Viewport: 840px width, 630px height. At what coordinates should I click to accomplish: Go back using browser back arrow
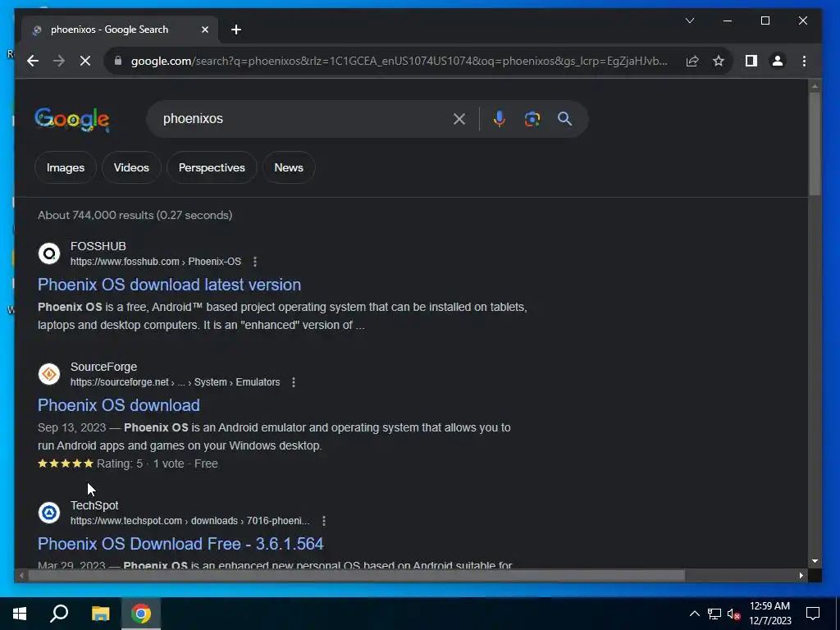[x=33, y=61]
